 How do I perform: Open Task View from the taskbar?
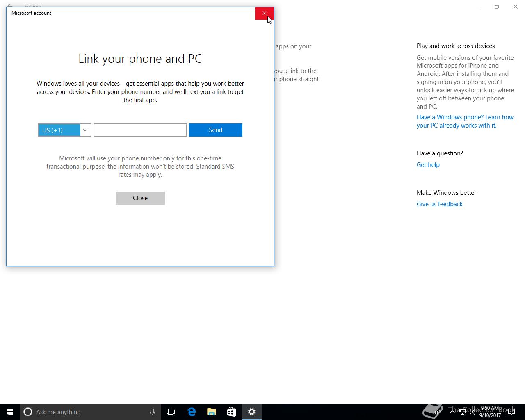tap(171, 412)
